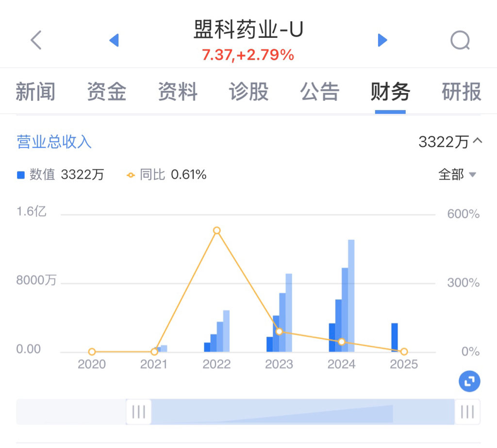Open search with the magnifier icon
This screenshot has height=448, width=497.
pos(460,40)
